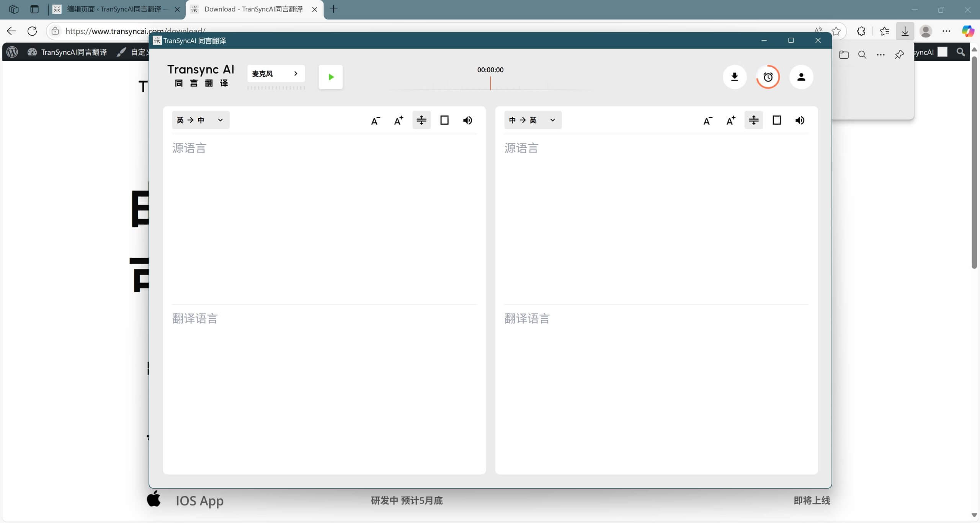Select the Download - TranSyncAI browser tab
The image size is (980, 523).
click(254, 9)
